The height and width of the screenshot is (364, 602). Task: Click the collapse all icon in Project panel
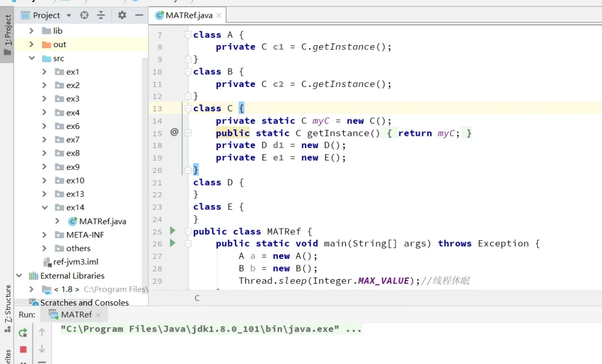point(101,15)
